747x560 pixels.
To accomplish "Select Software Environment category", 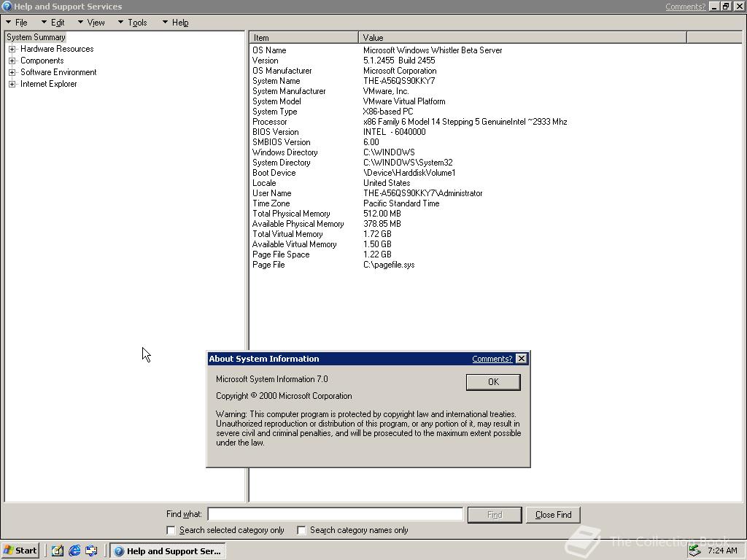I will pos(58,72).
